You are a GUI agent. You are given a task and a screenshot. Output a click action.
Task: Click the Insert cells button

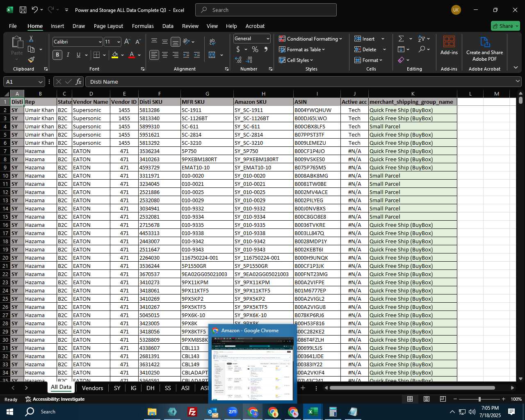point(365,39)
